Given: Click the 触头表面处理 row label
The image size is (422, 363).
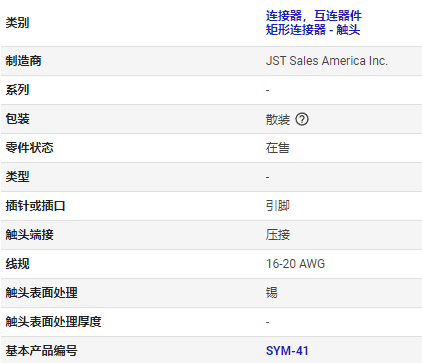Looking at the screenshot, I should coord(41,293).
